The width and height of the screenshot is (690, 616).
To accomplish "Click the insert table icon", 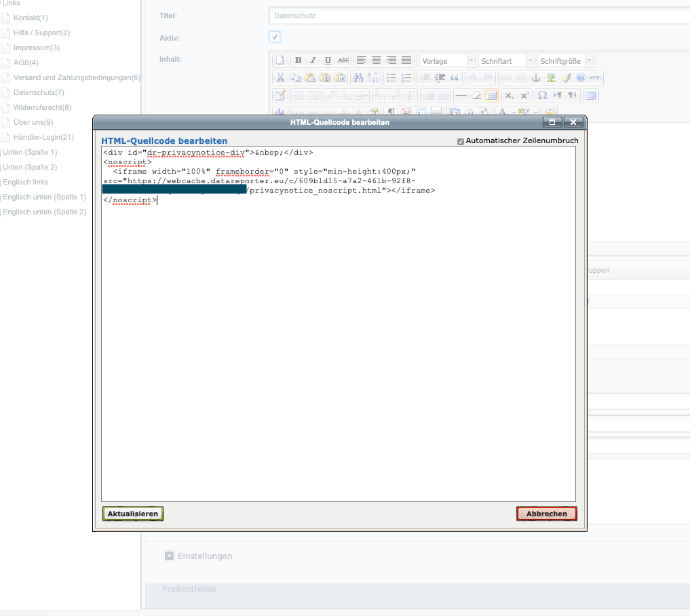I will tap(493, 95).
